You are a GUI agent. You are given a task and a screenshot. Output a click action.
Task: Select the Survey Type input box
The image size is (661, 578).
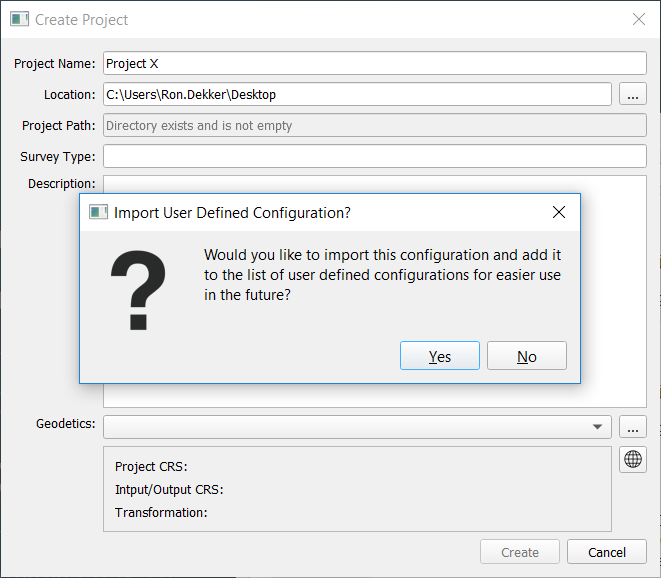(x=375, y=157)
